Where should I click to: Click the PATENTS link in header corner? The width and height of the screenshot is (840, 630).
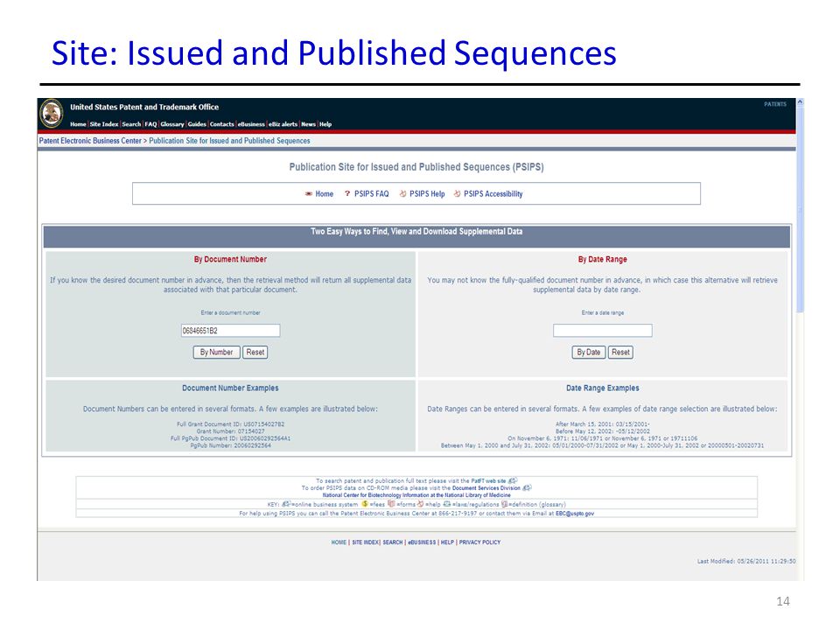click(774, 104)
